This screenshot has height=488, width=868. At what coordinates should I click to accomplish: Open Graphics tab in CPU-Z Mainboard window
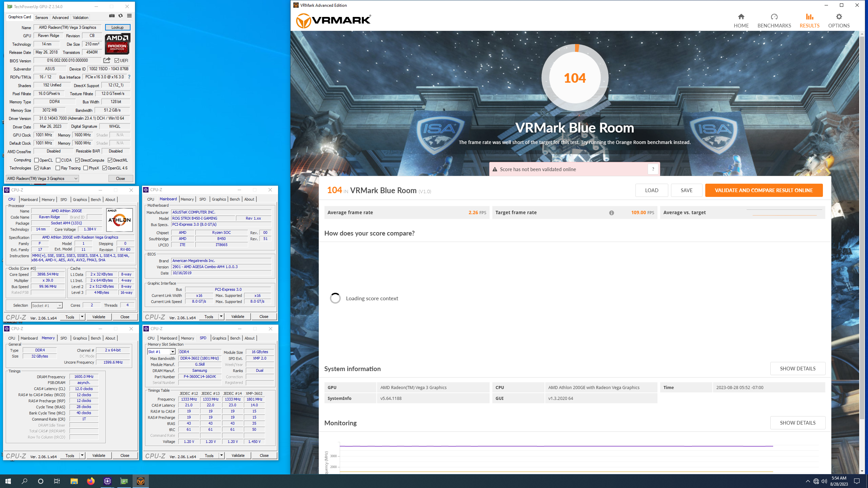pyautogui.click(x=219, y=199)
